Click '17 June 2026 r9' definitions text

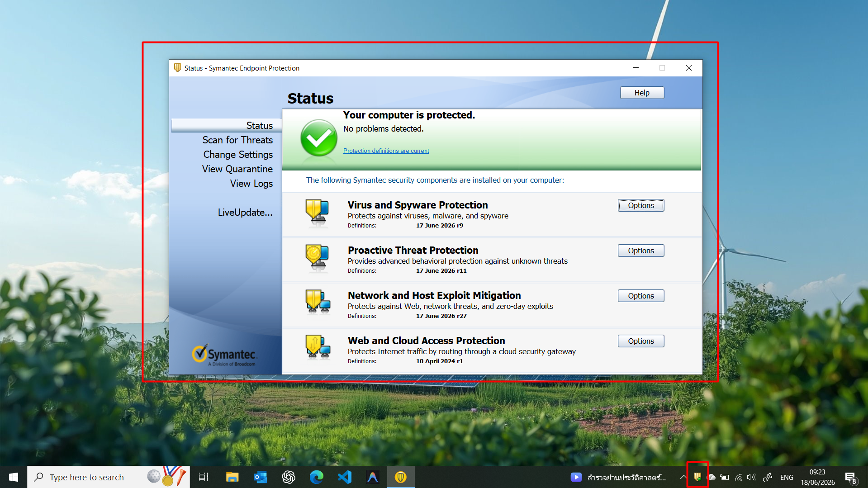pos(439,225)
